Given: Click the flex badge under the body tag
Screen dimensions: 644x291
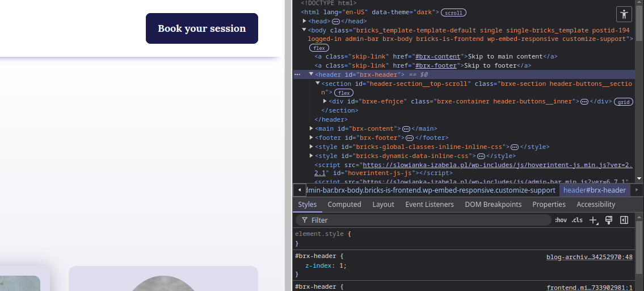Looking at the screenshot, I should [x=319, y=48].
